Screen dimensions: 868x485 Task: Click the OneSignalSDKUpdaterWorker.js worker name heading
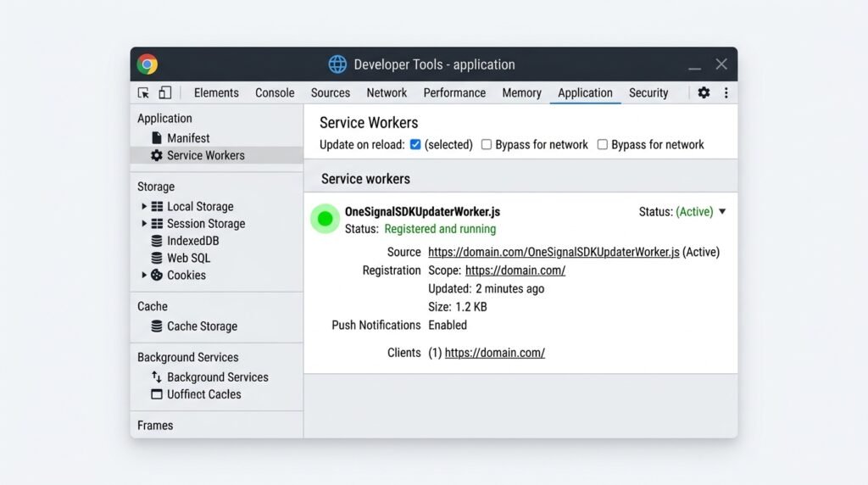point(422,211)
